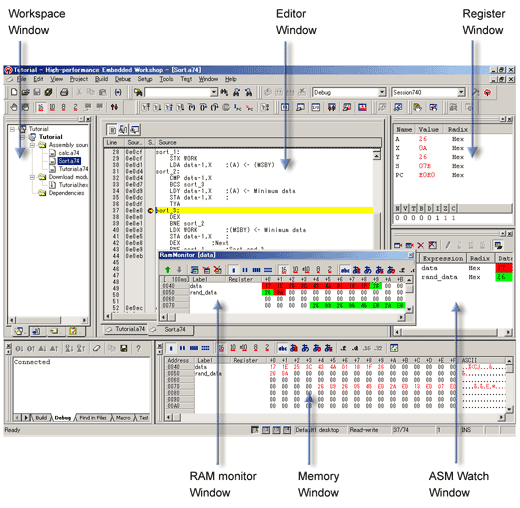Image resolution: width=520 pixels, height=508 pixels.
Task: Select Sort.a74 in the workspace tree
Action: [x=69, y=161]
